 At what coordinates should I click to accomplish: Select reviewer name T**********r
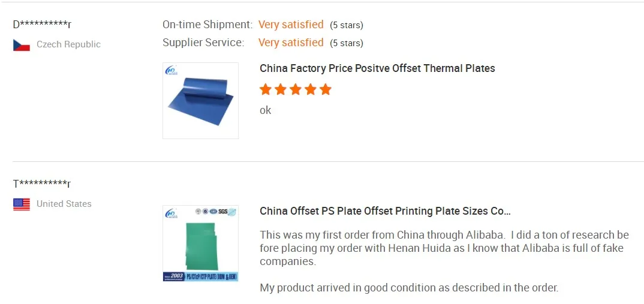pos(42,183)
